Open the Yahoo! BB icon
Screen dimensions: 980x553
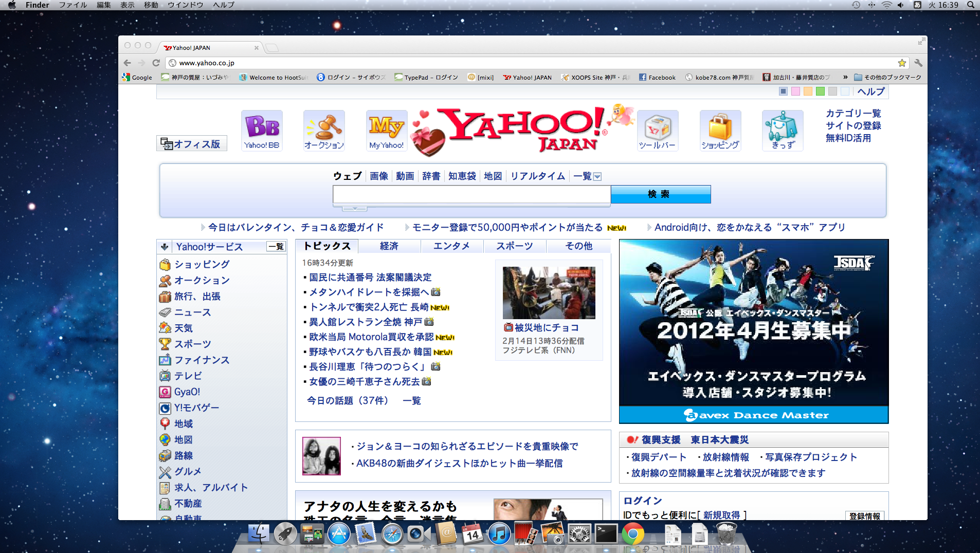[262, 131]
